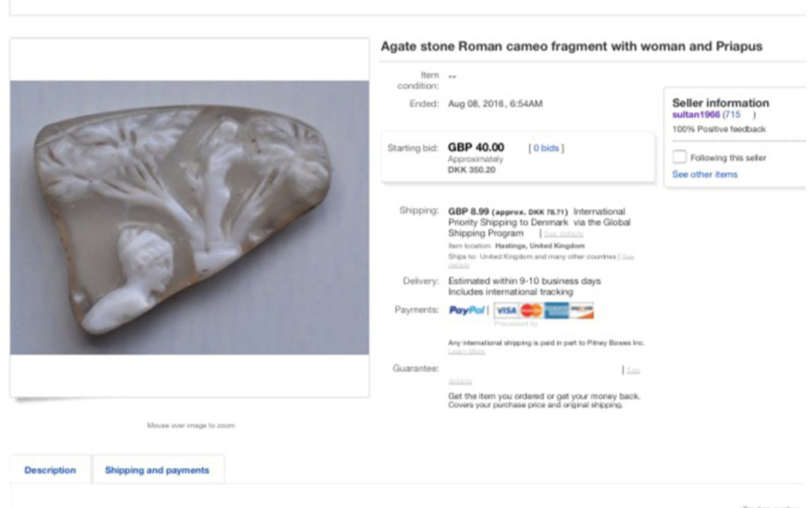Click the agate cameo product photo

pos(189,218)
